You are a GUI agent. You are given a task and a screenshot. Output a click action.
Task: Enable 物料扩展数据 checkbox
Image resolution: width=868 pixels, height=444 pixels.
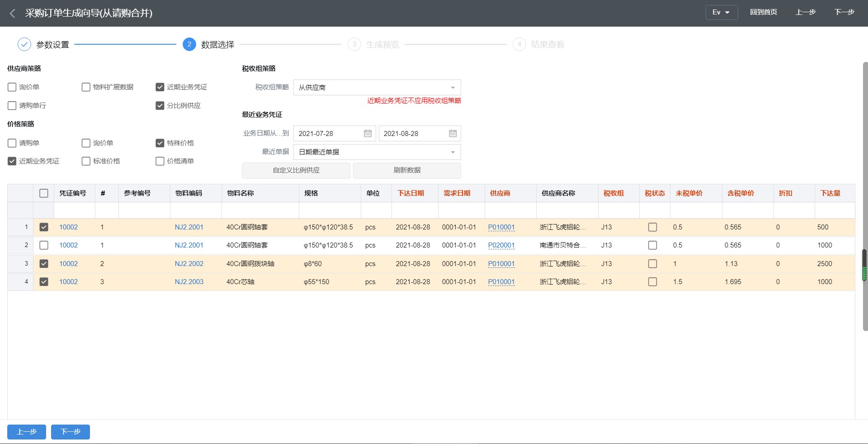86,87
